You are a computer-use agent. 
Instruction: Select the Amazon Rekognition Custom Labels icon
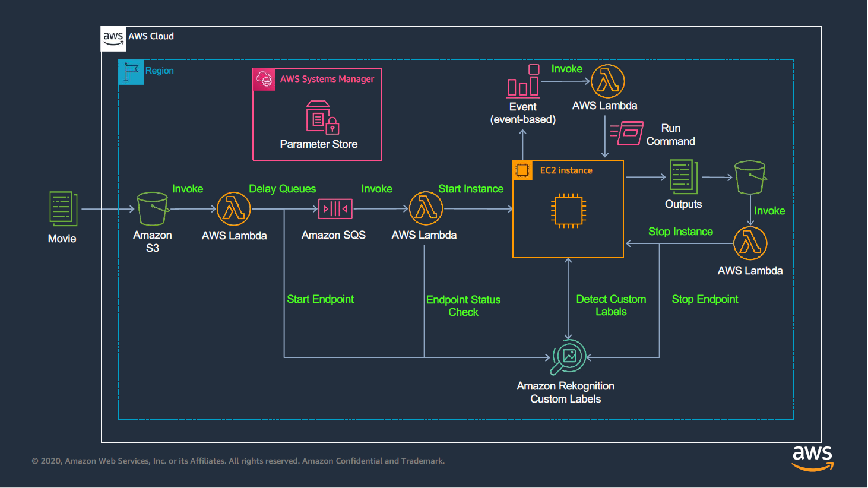569,357
